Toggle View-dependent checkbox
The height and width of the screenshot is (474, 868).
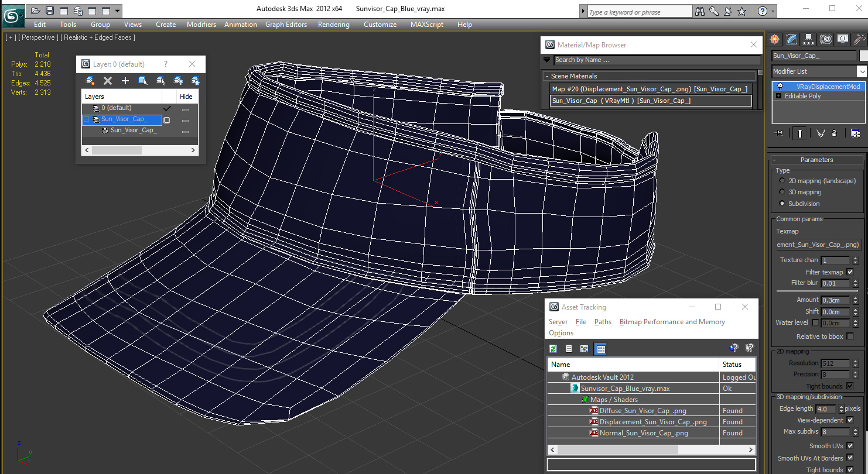(850, 420)
